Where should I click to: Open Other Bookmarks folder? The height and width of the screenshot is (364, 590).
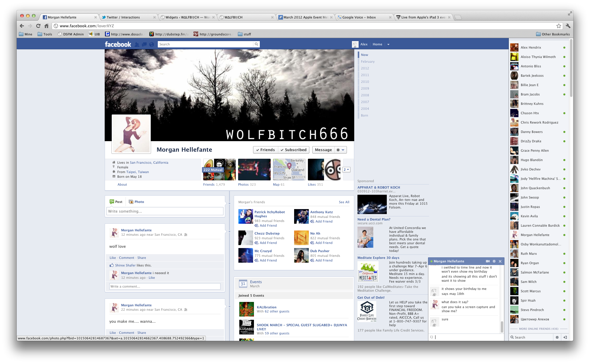coord(553,34)
